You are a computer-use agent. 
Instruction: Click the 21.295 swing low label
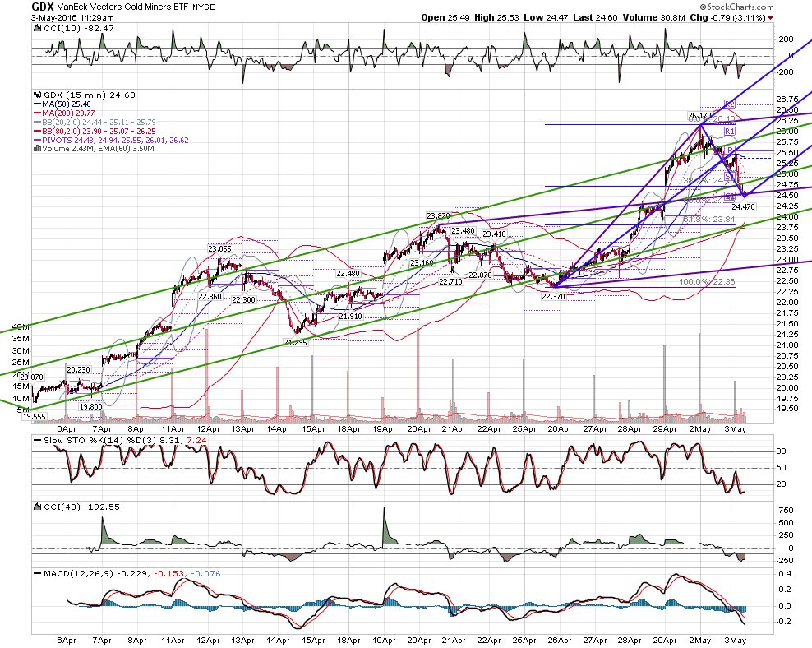295,342
